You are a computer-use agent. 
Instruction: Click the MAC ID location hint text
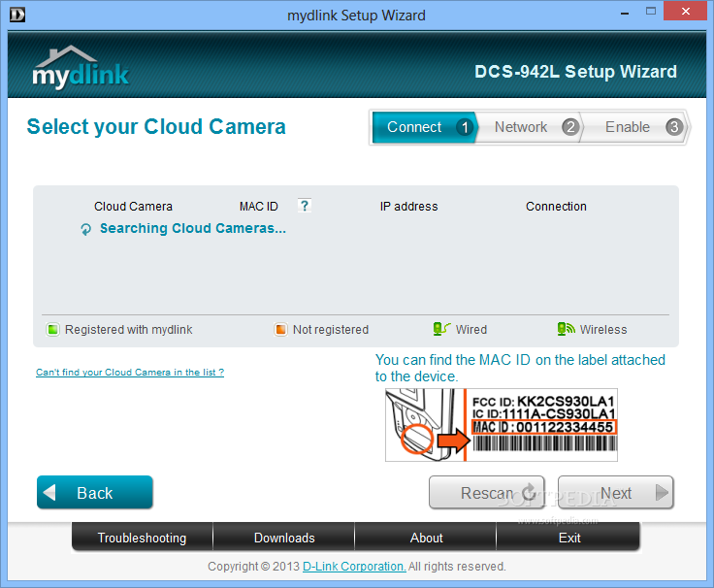point(520,368)
